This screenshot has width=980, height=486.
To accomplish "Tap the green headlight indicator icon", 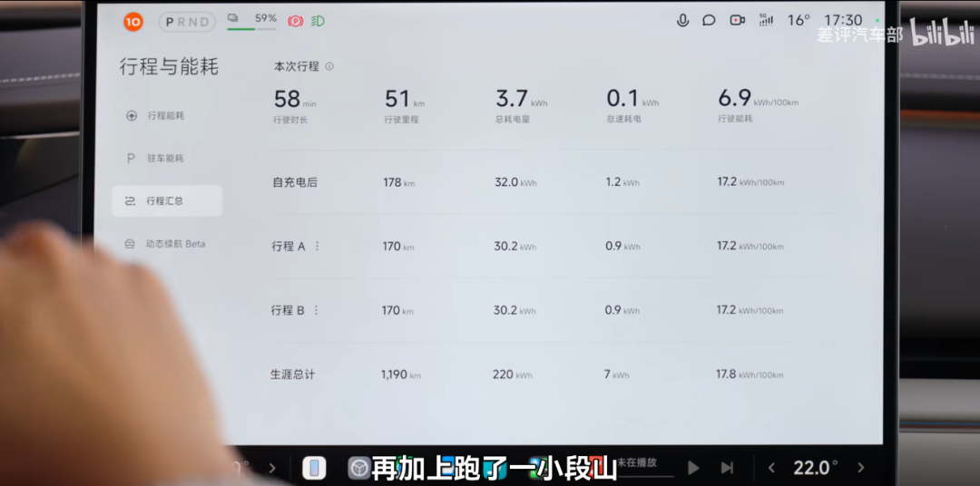I will pos(318,21).
